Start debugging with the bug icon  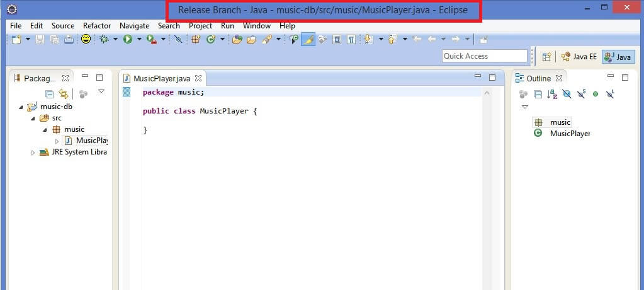(104, 40)
